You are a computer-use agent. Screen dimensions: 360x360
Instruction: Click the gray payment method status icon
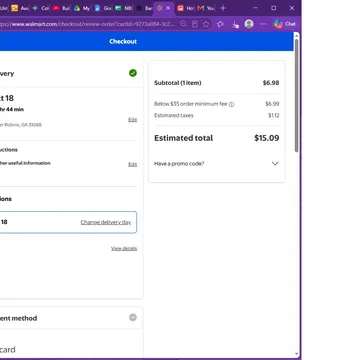click(133, 317)
